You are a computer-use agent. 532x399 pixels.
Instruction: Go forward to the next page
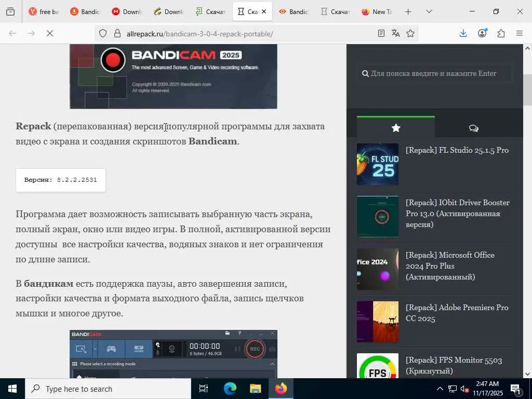(31, 33)
